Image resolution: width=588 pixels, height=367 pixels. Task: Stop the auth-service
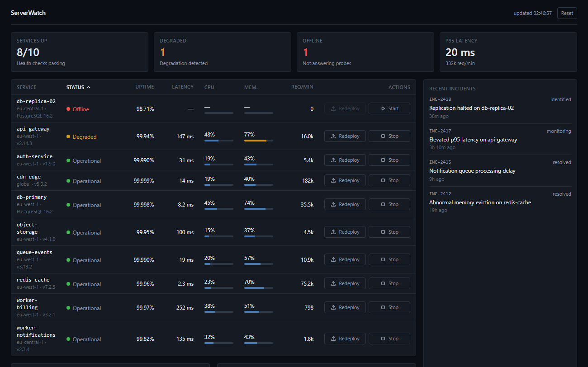pos(389,160)
